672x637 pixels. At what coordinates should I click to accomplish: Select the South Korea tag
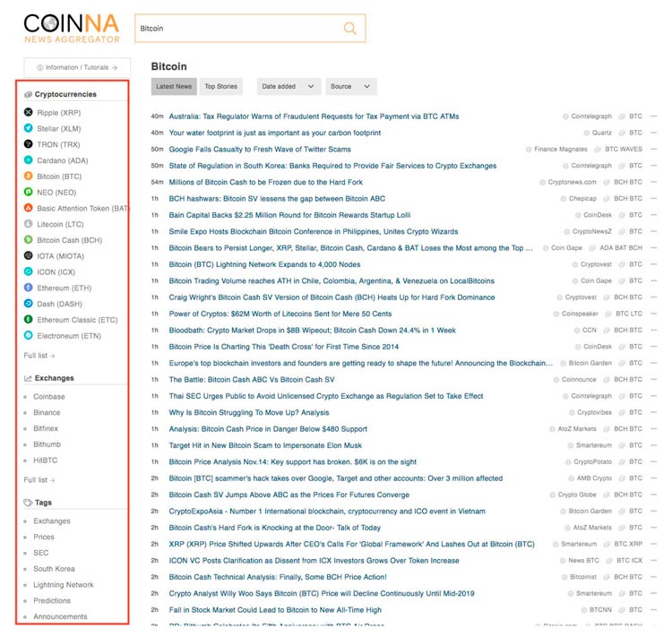(x=54, y=568)
